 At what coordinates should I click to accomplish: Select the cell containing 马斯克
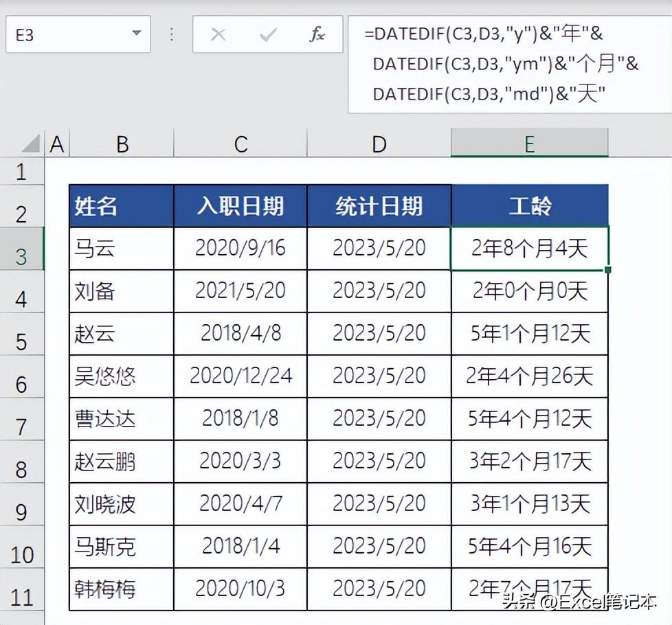click(122, 547)
